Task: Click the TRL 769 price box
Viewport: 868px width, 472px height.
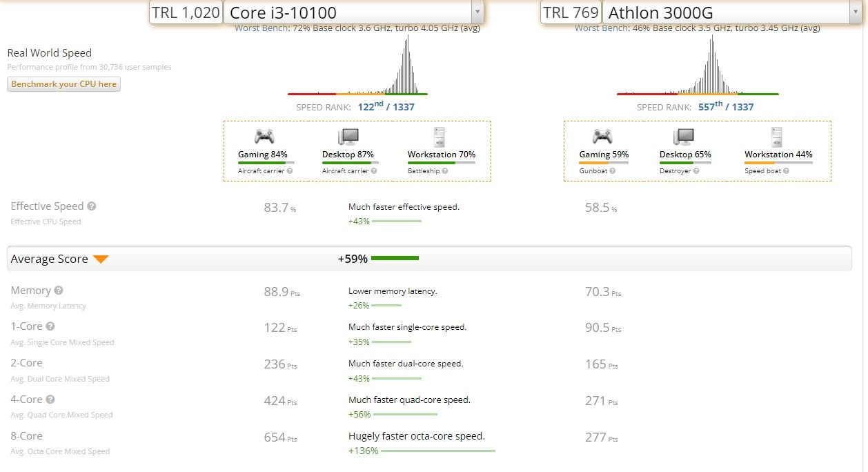Action: point(570,12)
